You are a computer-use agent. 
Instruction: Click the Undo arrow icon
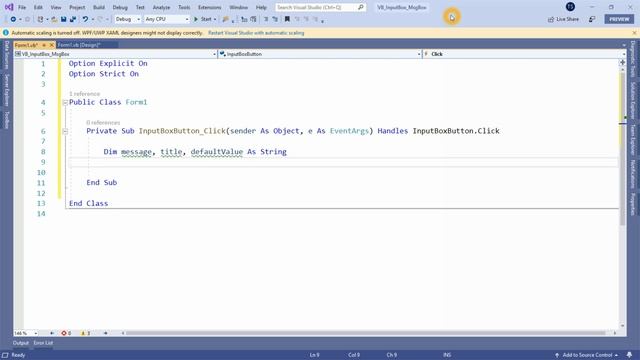[x=85, y=19]
